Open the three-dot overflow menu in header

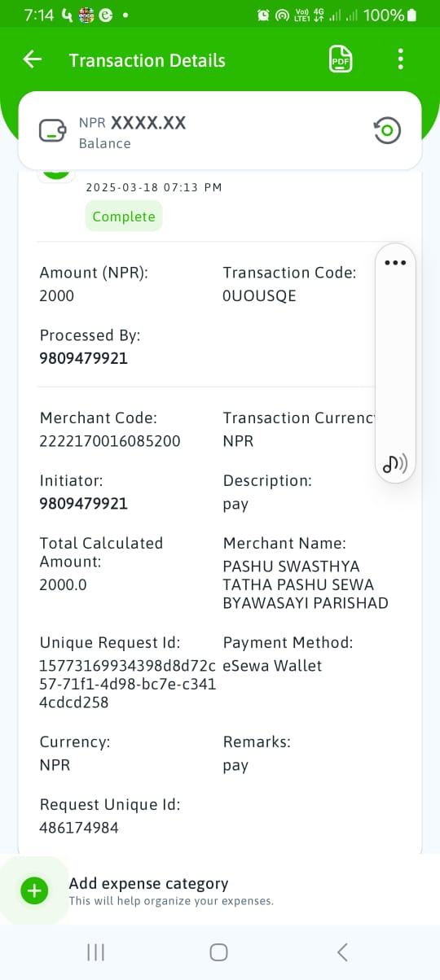[400, 59]
